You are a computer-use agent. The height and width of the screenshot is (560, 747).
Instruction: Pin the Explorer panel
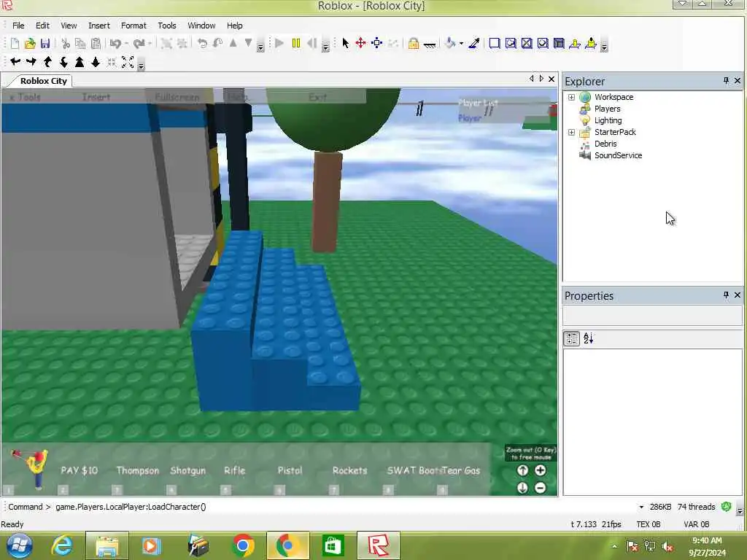[x=726, y=81]
